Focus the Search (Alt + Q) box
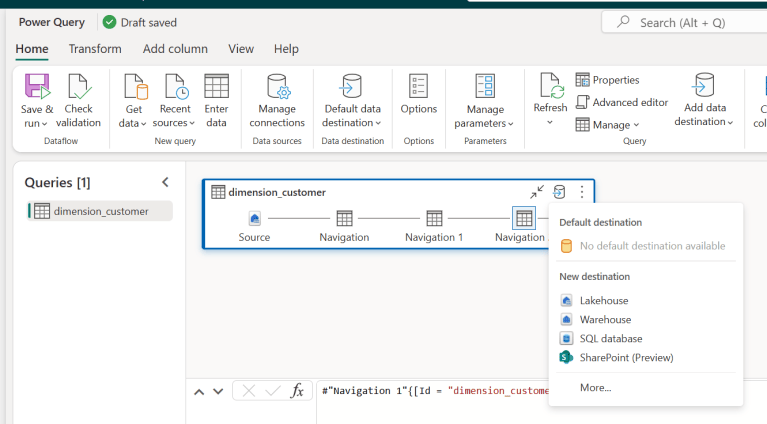 coord(684,22)
